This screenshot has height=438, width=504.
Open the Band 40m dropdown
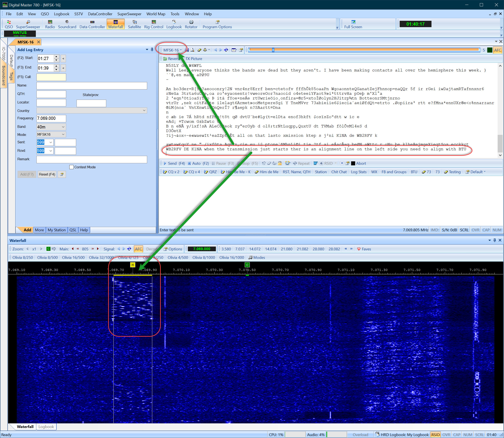[x=63, y=127]
